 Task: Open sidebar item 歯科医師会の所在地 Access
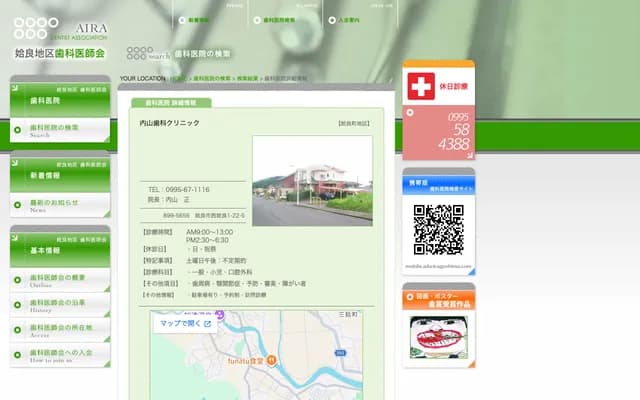[60, 330]
